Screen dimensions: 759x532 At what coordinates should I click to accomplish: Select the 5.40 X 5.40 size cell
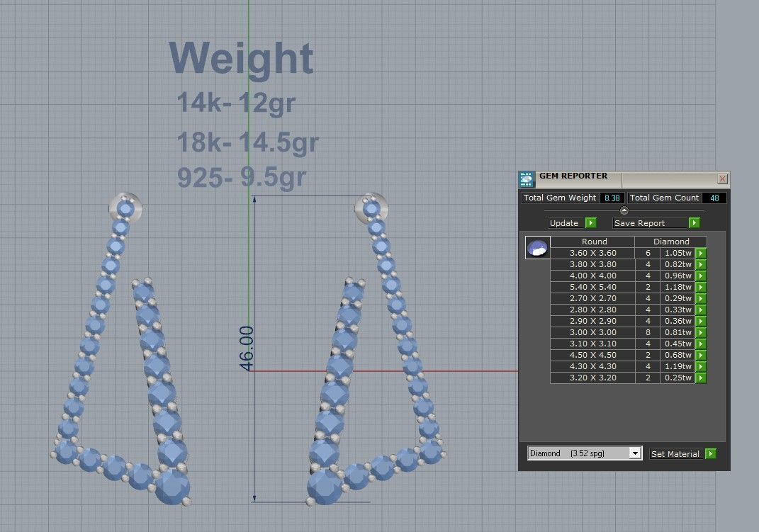coord(593,288)
